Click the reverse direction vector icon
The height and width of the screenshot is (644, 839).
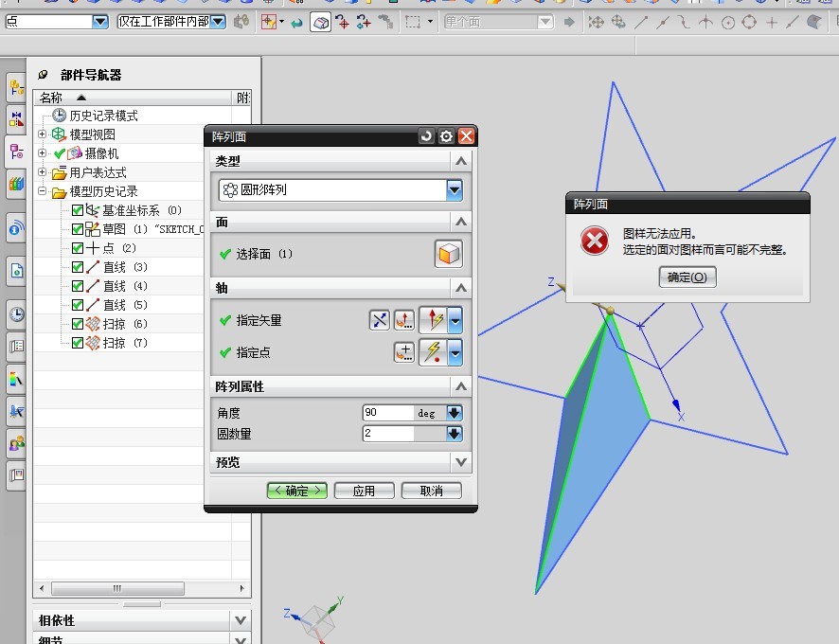(380, 320)
